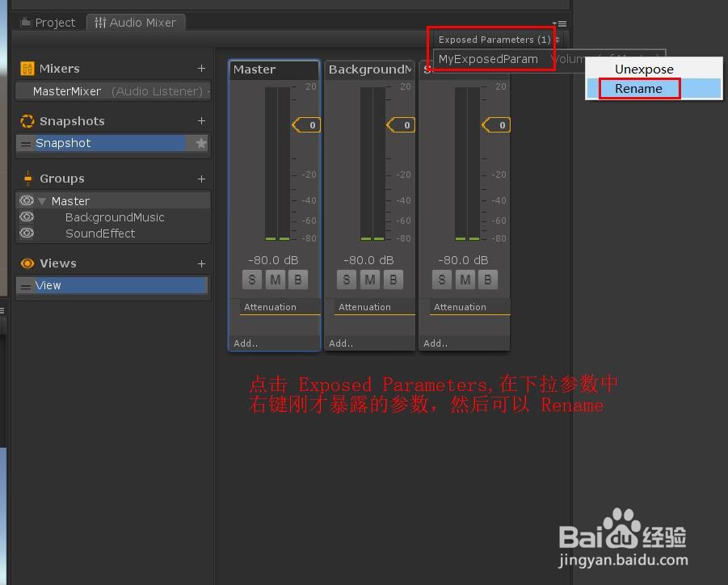Screen dimensions: 728x585
Task: Solo the third channel strip
Action: [441, 280]
